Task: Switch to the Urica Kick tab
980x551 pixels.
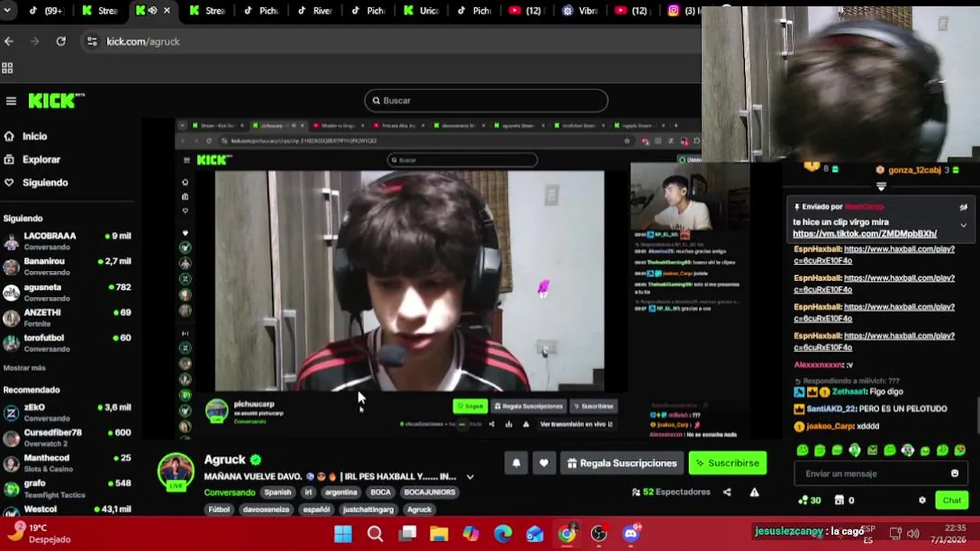Action: point(421,11)
